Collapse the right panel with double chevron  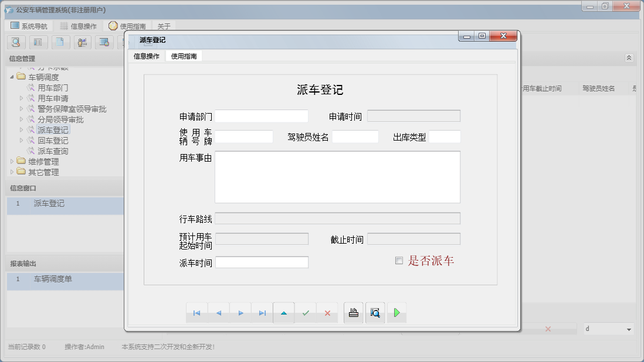pyautogui.click(x=629, y=58)
